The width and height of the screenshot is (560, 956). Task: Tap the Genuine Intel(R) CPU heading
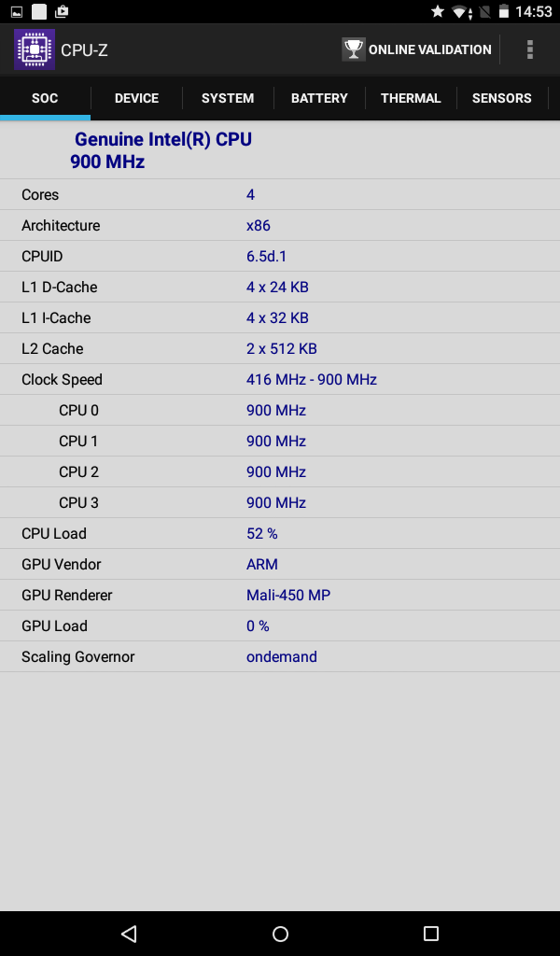click(x=163, y=140)
